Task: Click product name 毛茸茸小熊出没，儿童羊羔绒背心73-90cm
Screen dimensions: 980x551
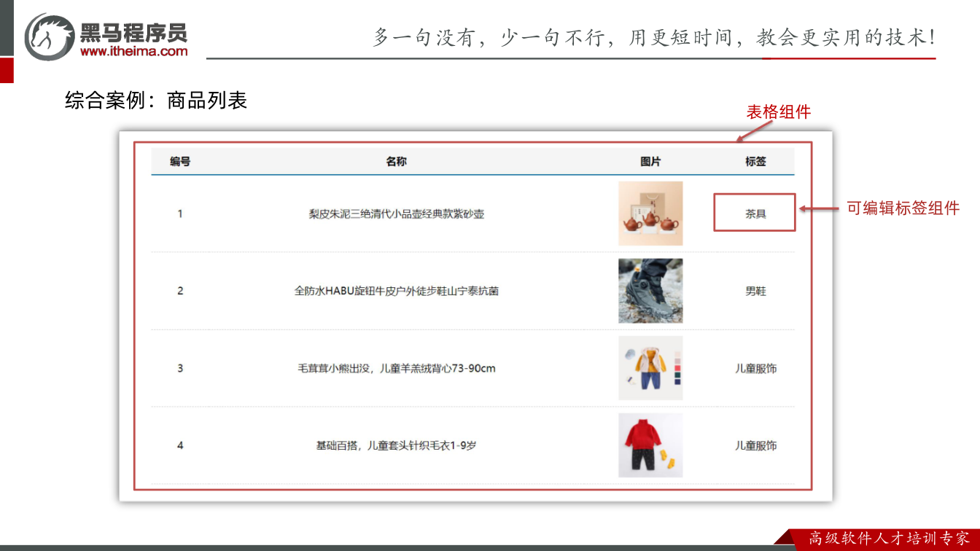Action: point(397,369)
